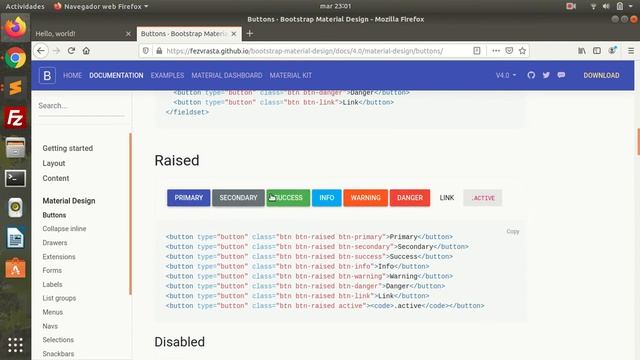
Task: Open page actions three-dot menu
Action: pos(496,51)
